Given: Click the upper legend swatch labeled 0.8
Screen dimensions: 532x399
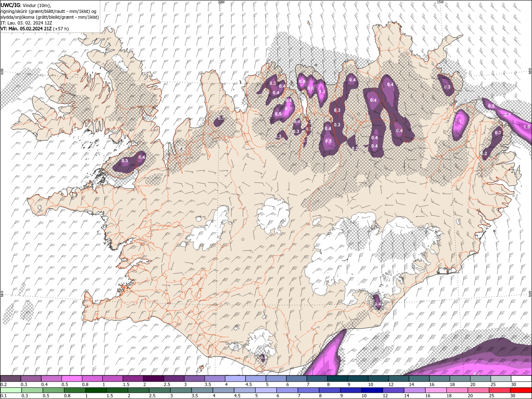Looking at the screenshot, I should [92, 379].
